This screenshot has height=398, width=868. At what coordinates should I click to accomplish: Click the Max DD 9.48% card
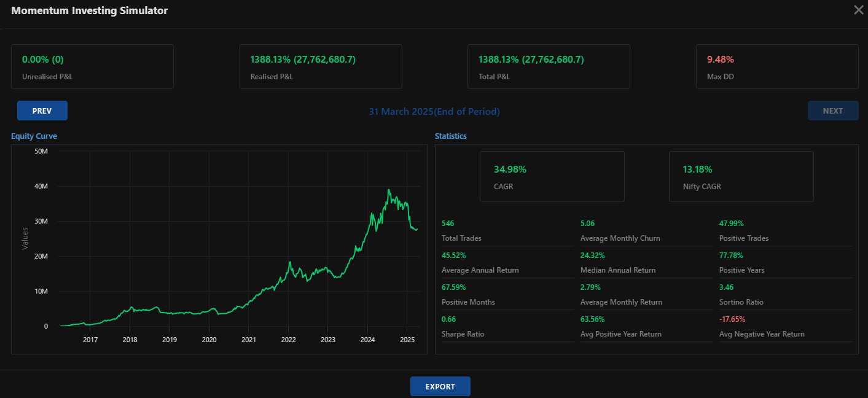click(x=776, y=66)
